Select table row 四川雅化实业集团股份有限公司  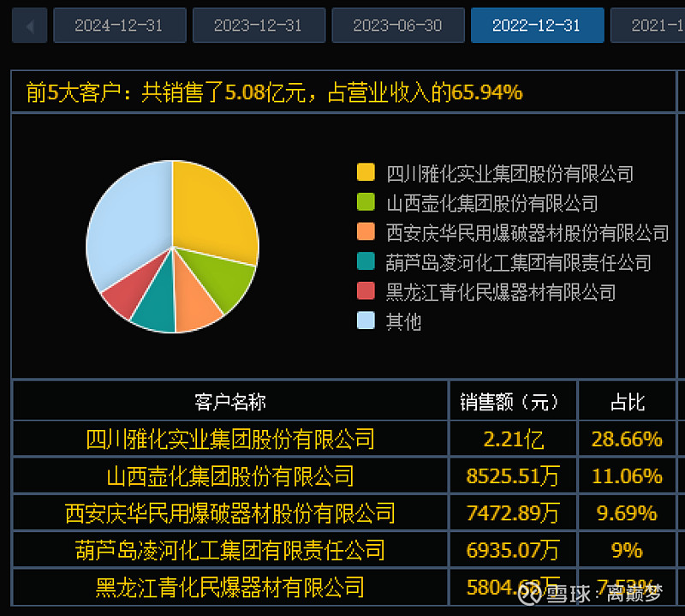344,439
